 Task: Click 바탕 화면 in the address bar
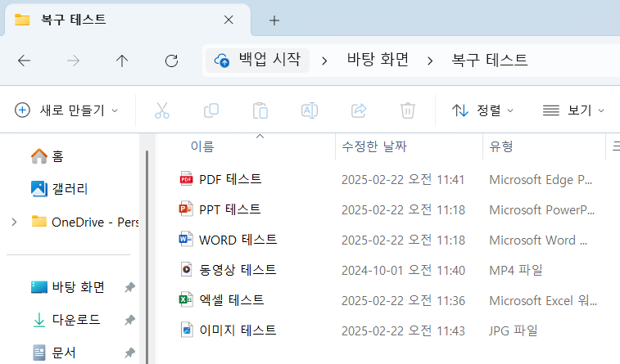[378, 60]
